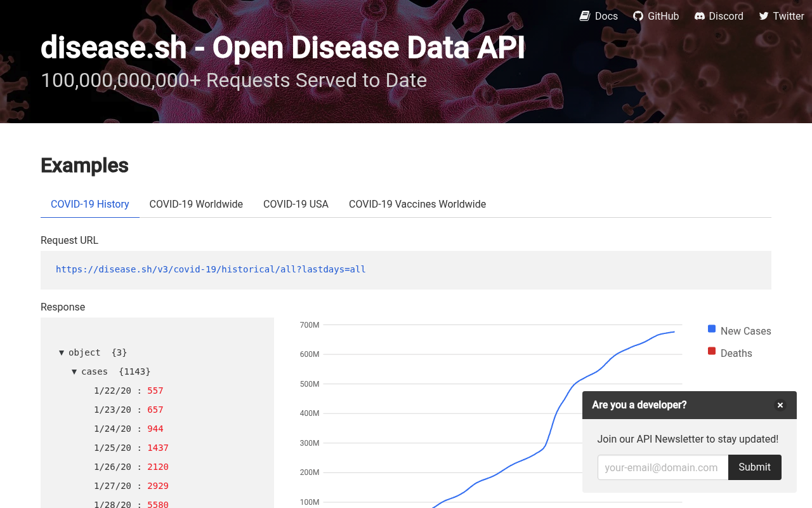Click the 1/22/20 value 557
Image resolution: width=812 pixels, height=508 pixels.
point(155,391)
